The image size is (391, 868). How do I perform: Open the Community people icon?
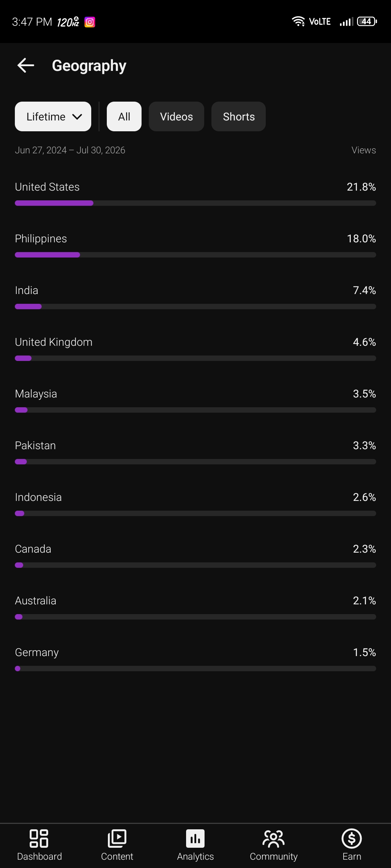click(274, 838)
